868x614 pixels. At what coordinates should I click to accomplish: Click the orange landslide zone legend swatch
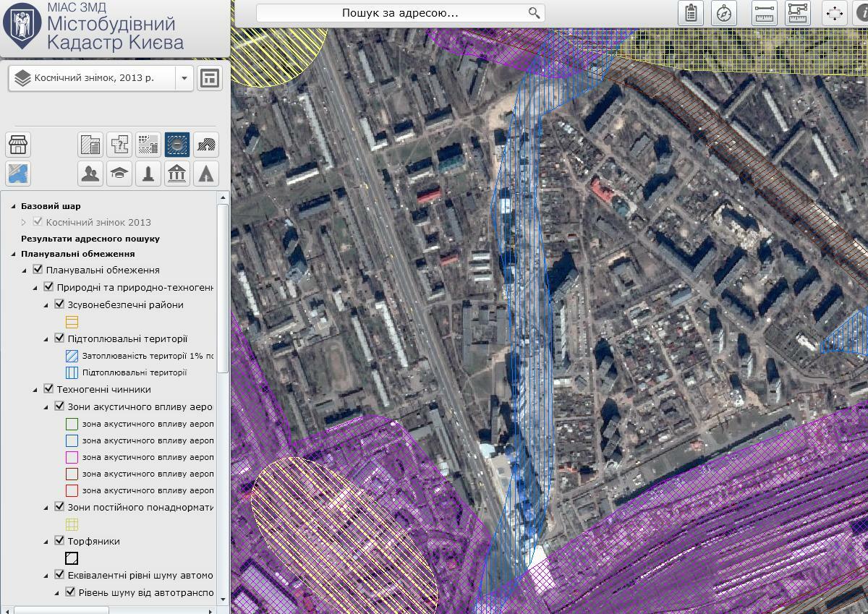click(x=72, y=322)
